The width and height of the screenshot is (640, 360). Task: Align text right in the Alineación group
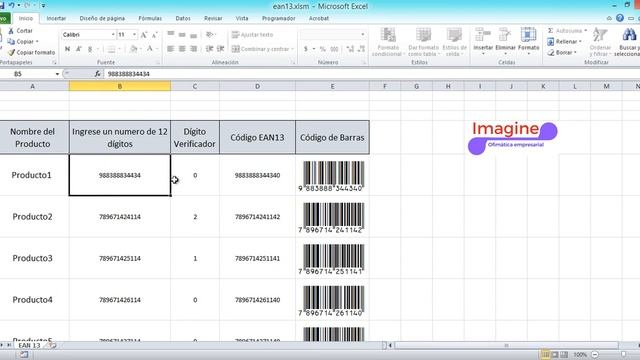coord(193,49)
